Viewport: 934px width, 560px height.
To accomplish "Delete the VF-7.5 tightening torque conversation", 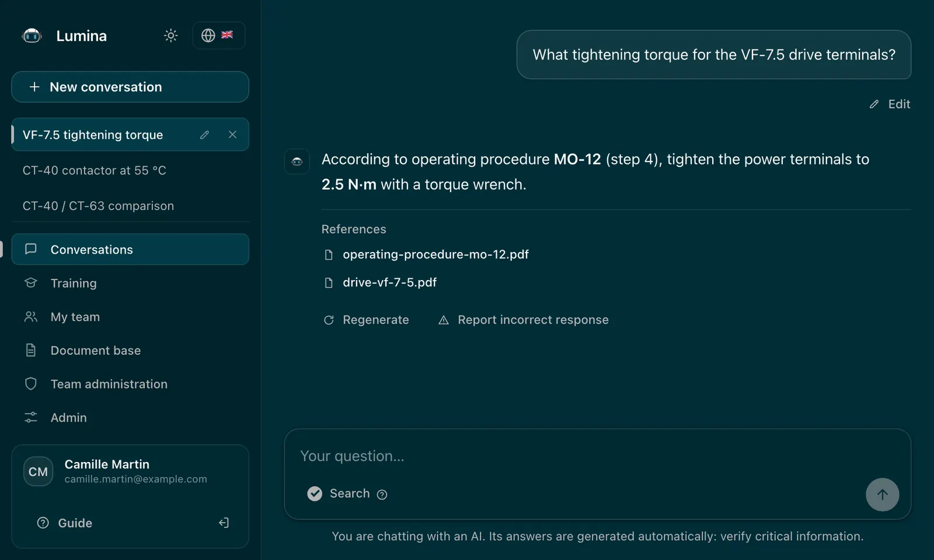I will click(232, 135).
